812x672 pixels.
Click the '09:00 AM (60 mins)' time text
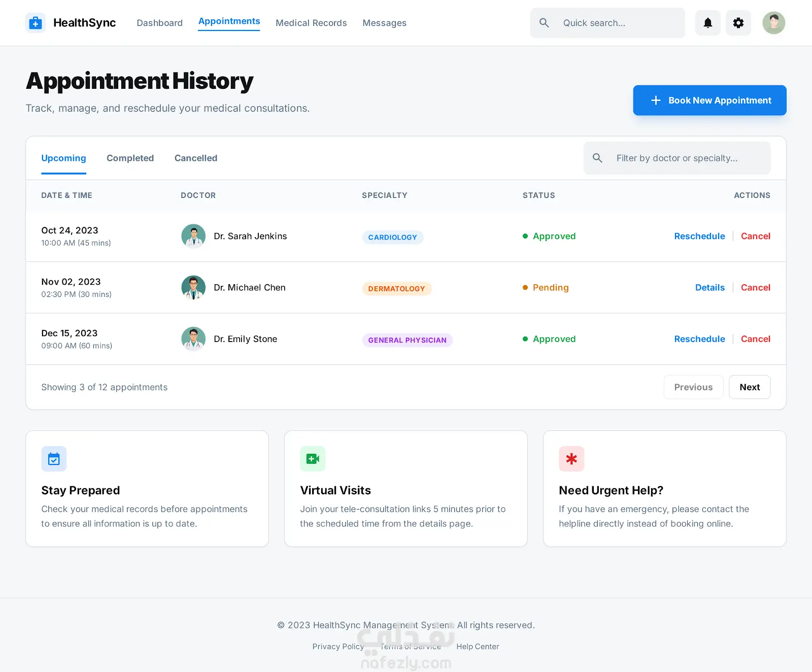click(77, 346)
